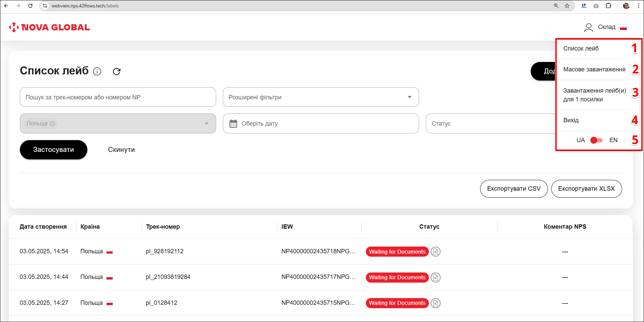Click the track number search field
The image size is (644, 322).
pyautogui.click(x=118, y=97)
